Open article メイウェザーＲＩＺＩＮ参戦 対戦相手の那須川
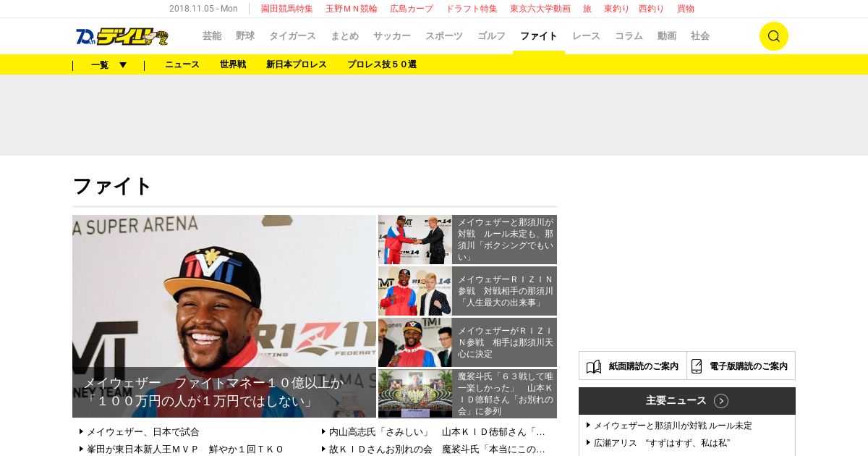Viewport: 868px width, 456px height. pos(505,291)
